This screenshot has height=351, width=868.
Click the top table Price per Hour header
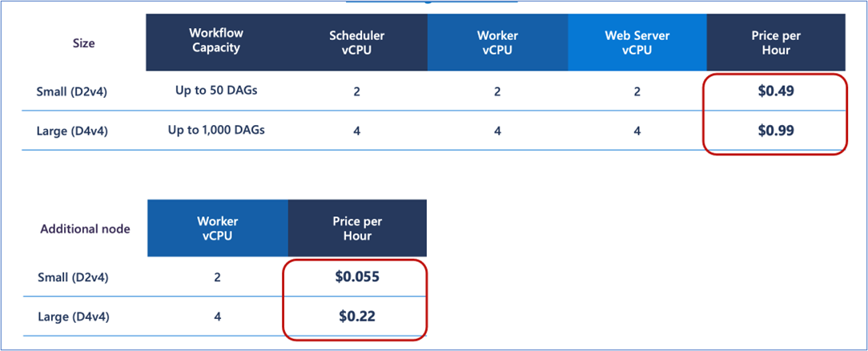pyautogui.click(x=776, y=42)
